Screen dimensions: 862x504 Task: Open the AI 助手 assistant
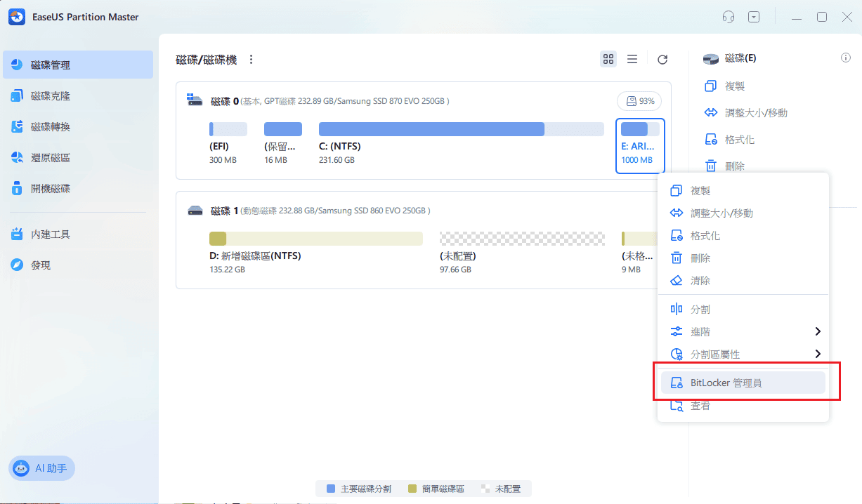41,467
